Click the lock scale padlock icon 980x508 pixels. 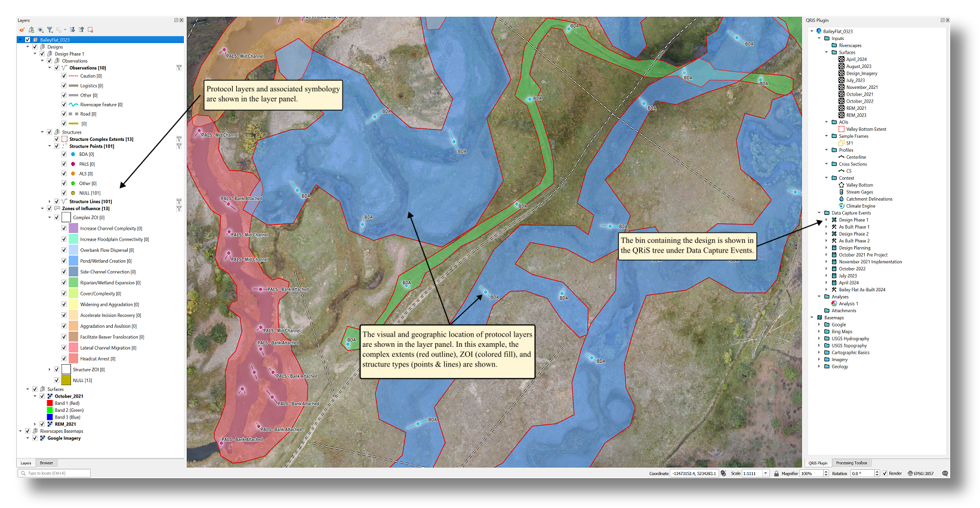pos(776,473)
